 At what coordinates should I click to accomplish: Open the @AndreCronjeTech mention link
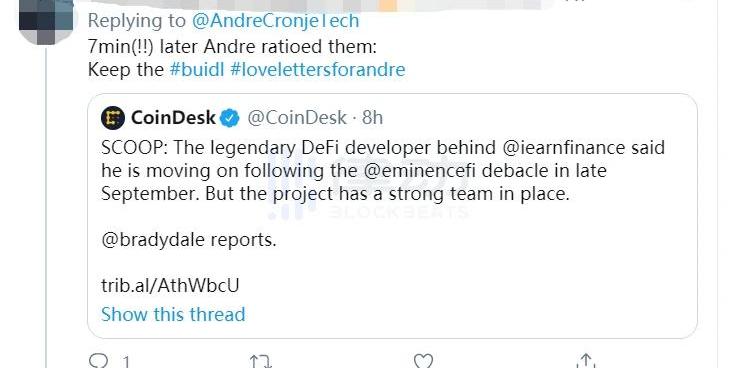tap(276, 20)
